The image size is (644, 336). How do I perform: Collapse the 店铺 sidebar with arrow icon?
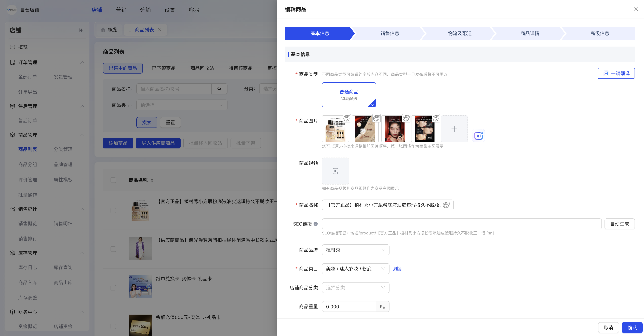[x=81, y=30]
